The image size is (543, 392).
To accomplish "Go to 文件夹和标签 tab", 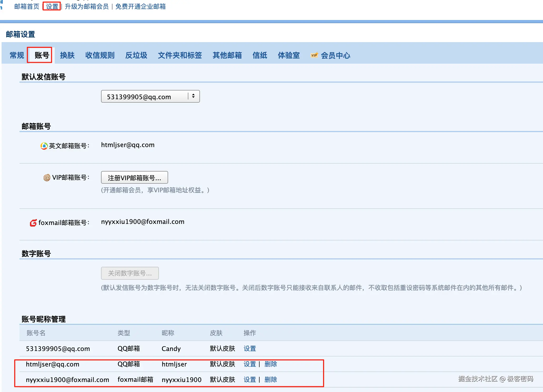I will tap(180, 55).
